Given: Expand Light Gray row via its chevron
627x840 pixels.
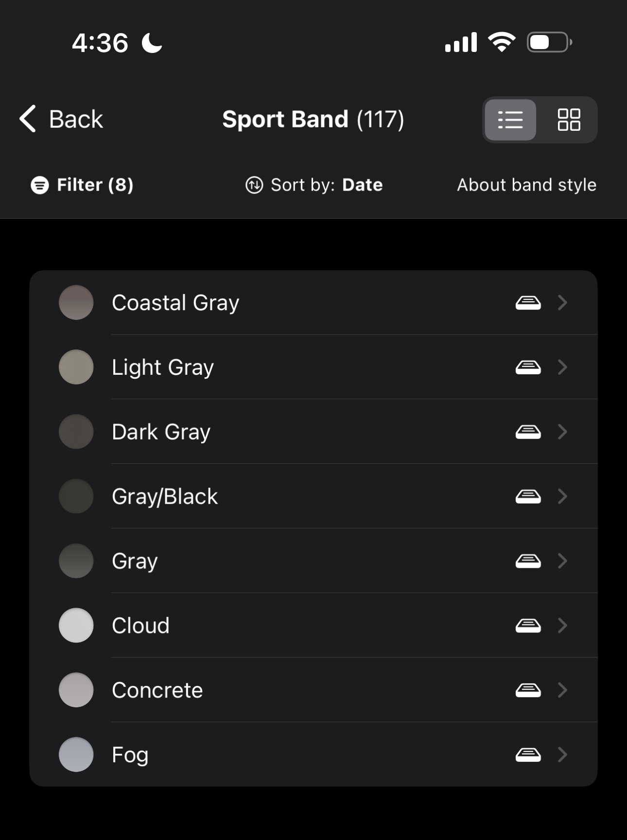Looking at the screenshot, I should pyautogui.click(x=563, y=367).
